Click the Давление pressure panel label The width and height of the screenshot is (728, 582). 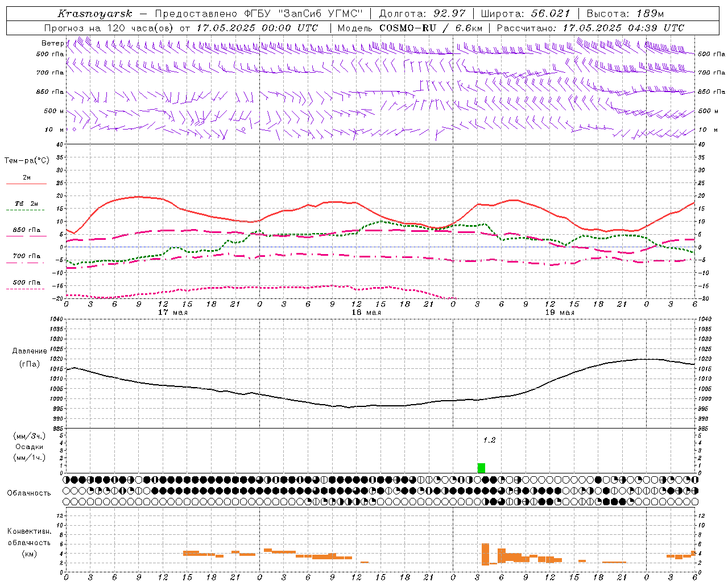(x=30, y=351)
